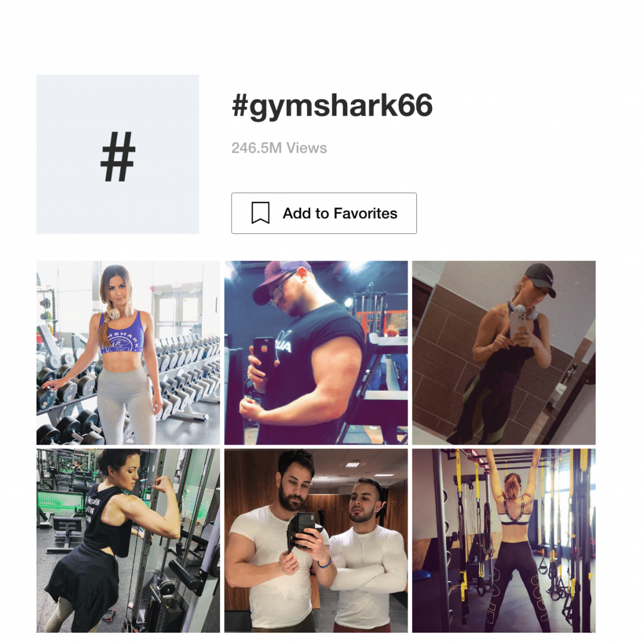
Task: Click the man with crossed arms
Action: click(x=369, y=555)
